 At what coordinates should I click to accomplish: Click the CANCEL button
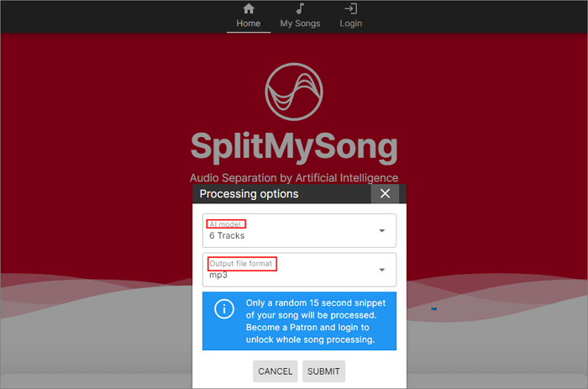point(275,371)
